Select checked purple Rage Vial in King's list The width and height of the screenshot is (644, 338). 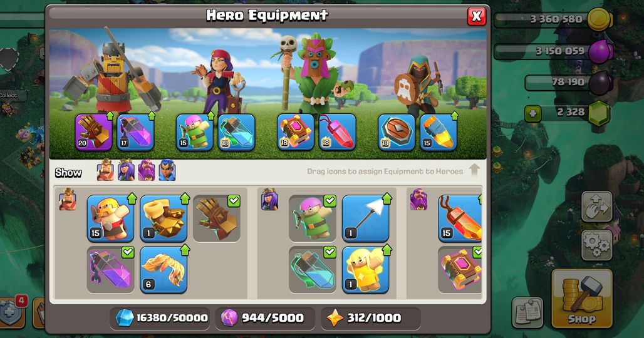110,270
